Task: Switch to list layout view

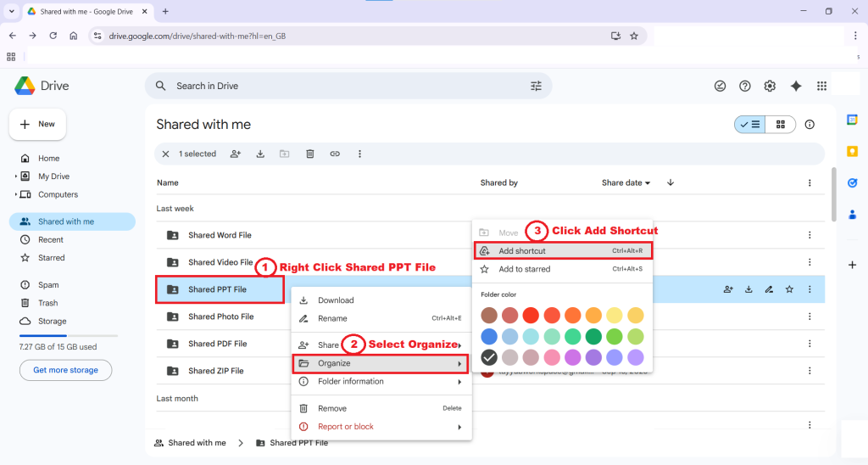Action: click(750, 125)
